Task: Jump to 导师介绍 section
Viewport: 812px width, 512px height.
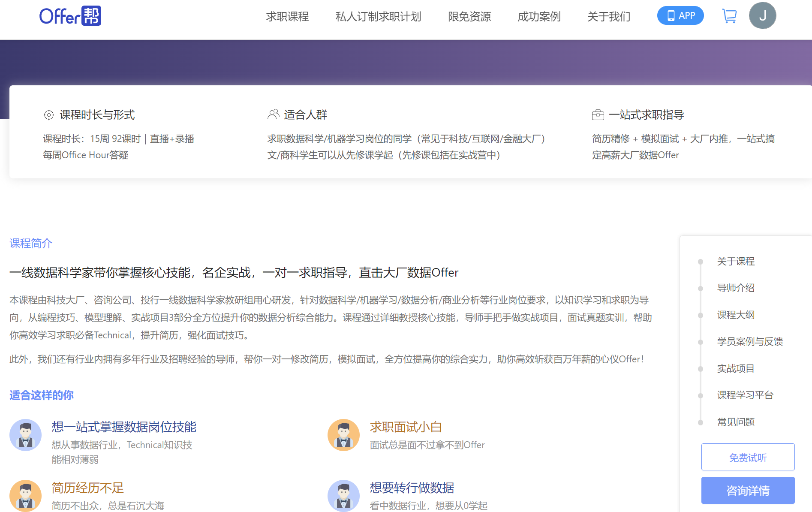Action: [736, 288]
